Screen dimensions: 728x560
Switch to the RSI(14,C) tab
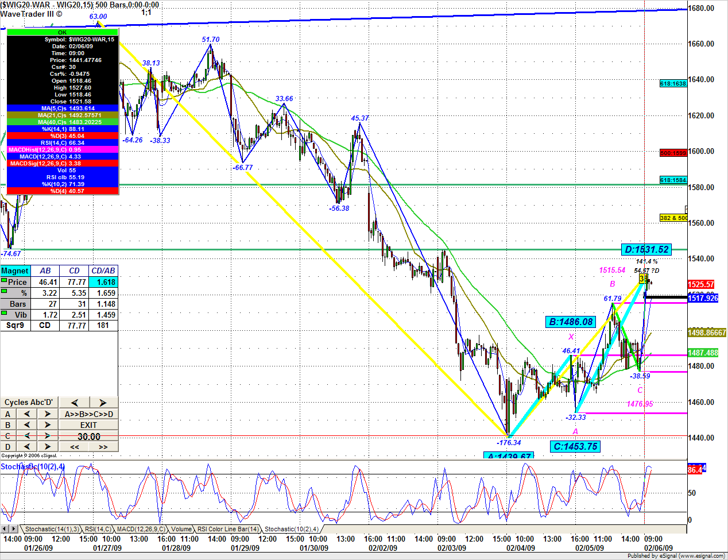pyautogui.click(x=98, y=529)
